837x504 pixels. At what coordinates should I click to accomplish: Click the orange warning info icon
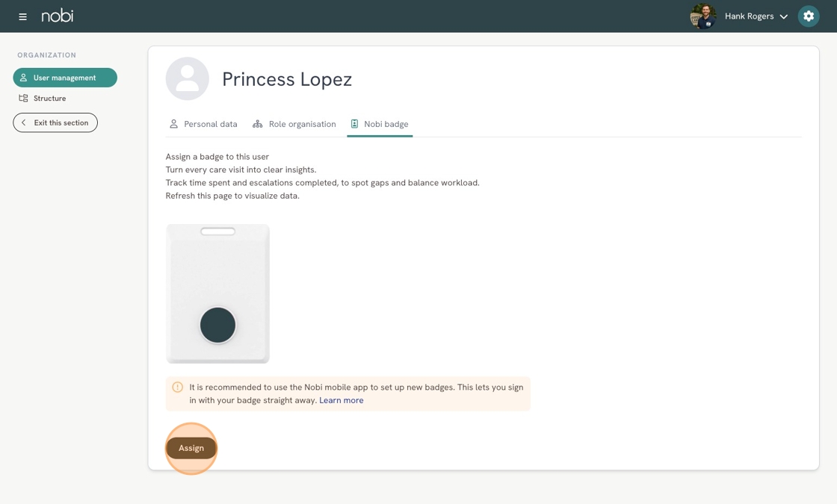[178, 388]
